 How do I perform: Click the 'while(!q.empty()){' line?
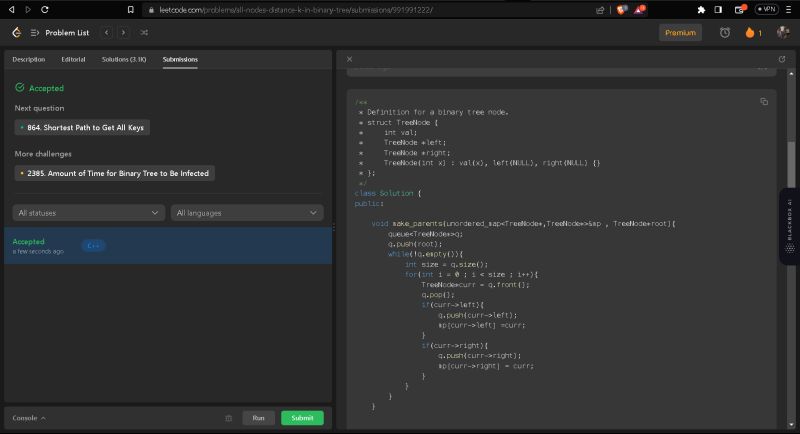pos(426,254)
